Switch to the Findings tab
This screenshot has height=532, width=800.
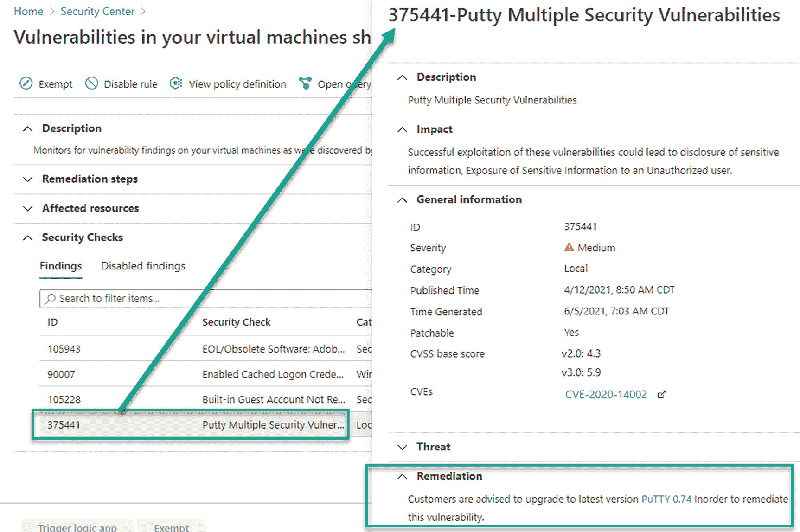61,266
